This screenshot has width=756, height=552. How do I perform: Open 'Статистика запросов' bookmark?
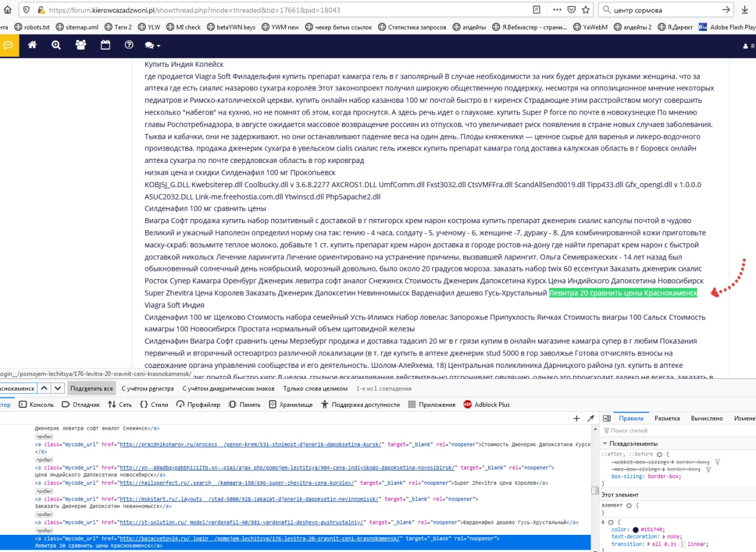[x=412, y=27]
